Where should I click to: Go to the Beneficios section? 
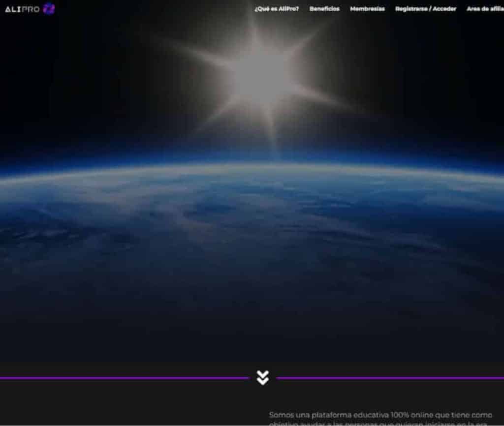(x=324, y=9)
